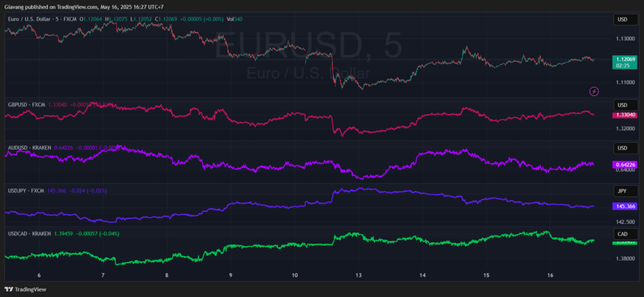Select the USDCAD · KRAKEN legend label
The height and width of the screenshot is (297, 644).
tap(30, 233)
